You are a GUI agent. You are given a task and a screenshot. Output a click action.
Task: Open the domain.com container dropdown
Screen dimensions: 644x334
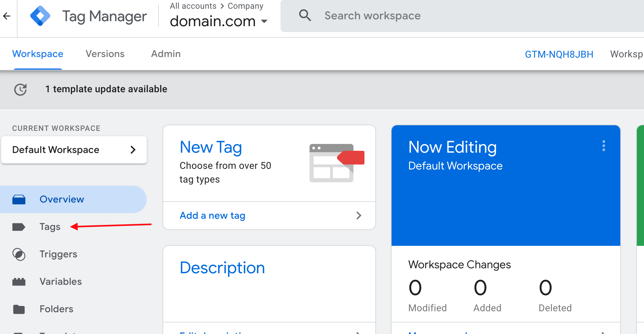click(219, 21)
